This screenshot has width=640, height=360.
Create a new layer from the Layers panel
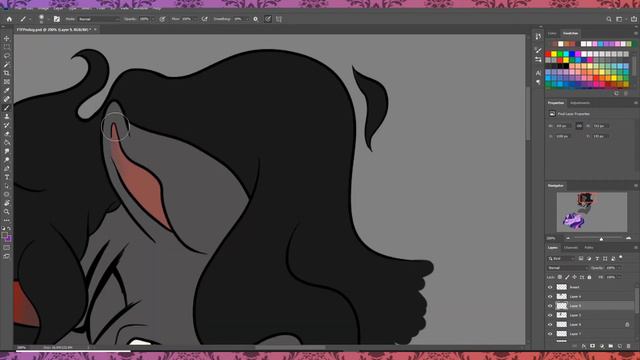coord(620,346)
